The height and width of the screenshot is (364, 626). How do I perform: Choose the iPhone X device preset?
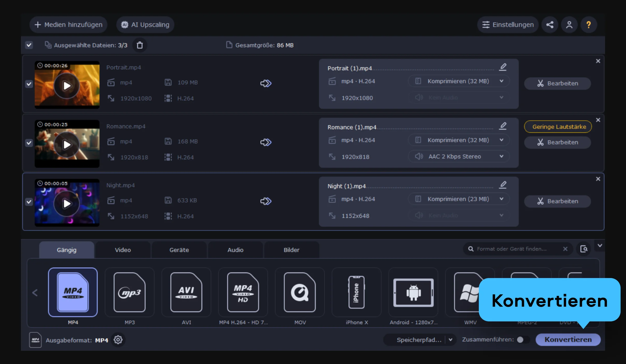click(x=356, y=292)
